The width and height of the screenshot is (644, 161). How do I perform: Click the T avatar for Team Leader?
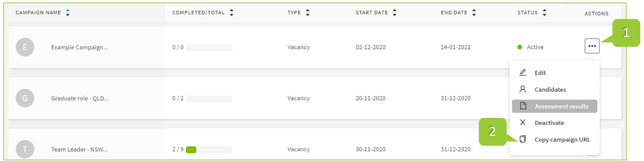click(x=25, y=149)
